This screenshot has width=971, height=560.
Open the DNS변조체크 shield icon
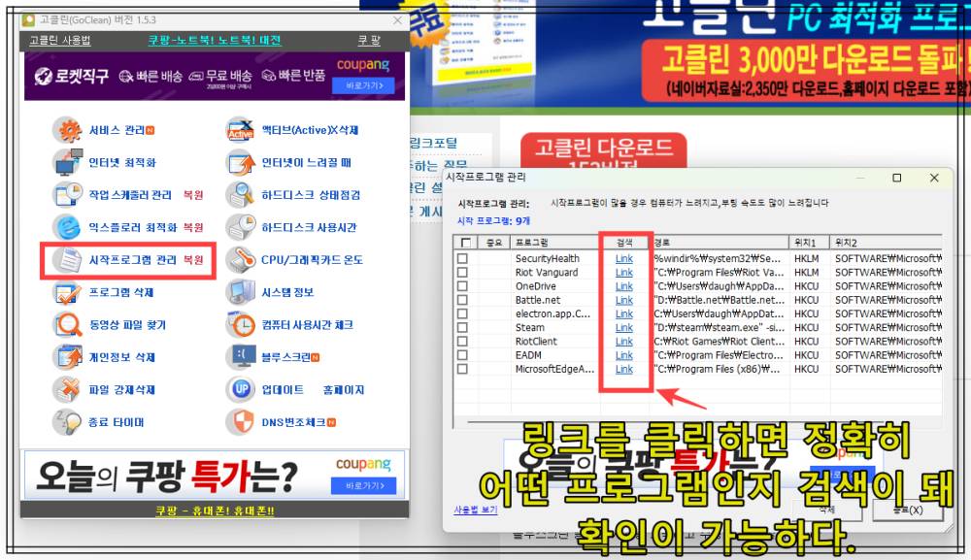[x=241, y=422]
